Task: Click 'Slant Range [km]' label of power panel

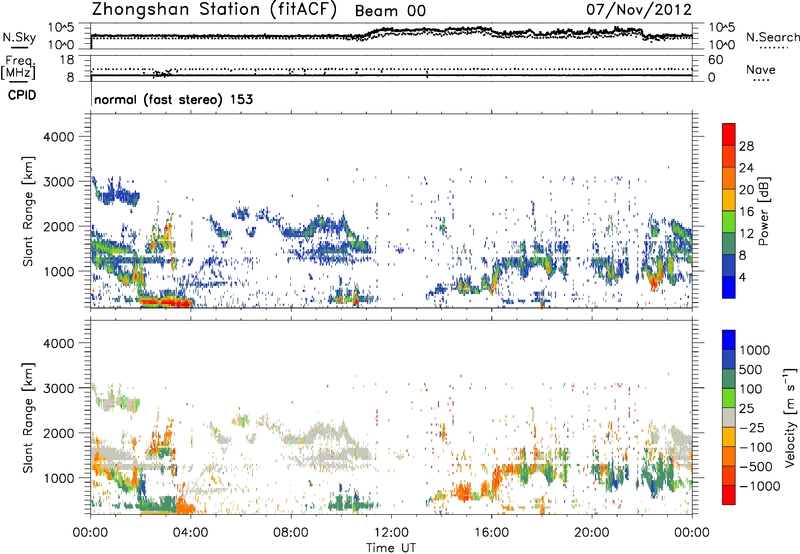Action: (x=28, y=211)
